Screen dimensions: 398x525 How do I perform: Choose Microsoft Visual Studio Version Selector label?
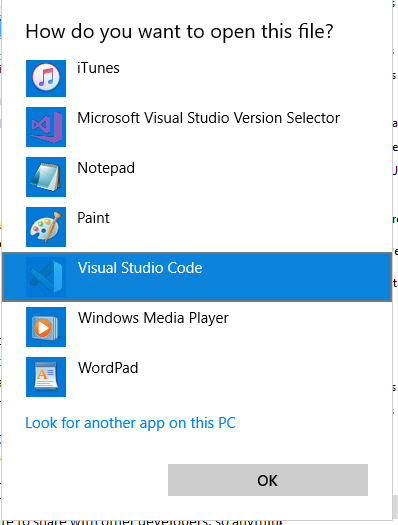pyautogui.click(x=209, y=118)
